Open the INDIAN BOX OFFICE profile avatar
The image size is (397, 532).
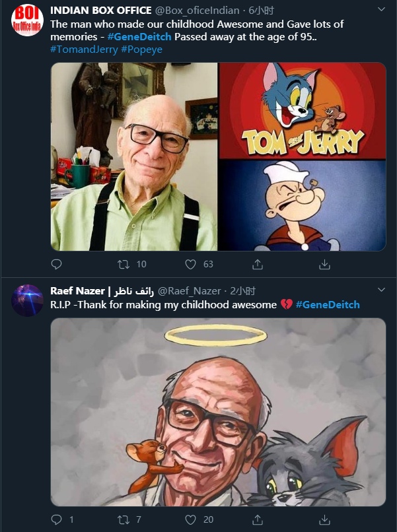(28, 20)
